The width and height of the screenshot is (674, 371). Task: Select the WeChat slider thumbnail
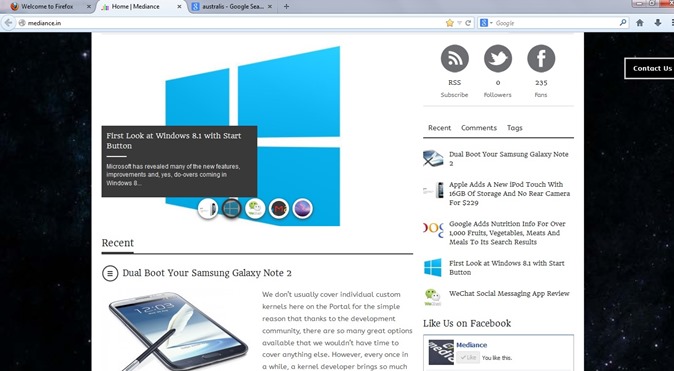click(x=255, y=209)
